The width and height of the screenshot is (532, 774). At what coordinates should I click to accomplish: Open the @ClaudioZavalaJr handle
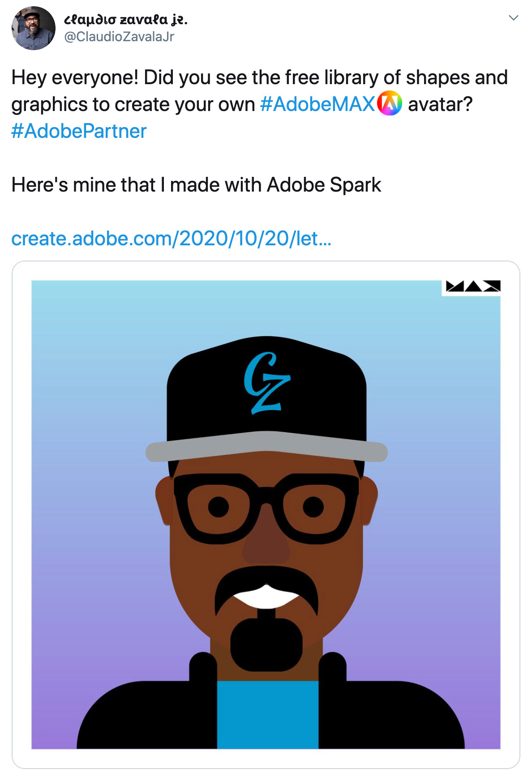(x=119, y=37)
